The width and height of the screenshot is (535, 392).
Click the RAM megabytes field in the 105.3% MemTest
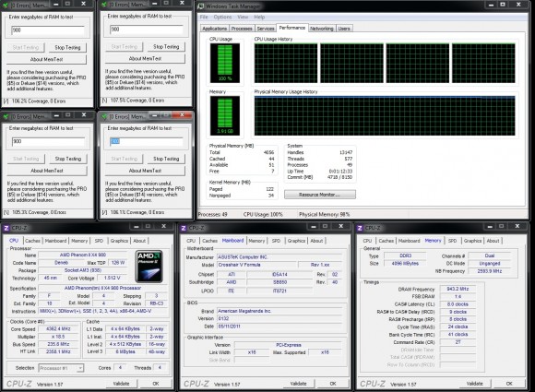point(48,141)
